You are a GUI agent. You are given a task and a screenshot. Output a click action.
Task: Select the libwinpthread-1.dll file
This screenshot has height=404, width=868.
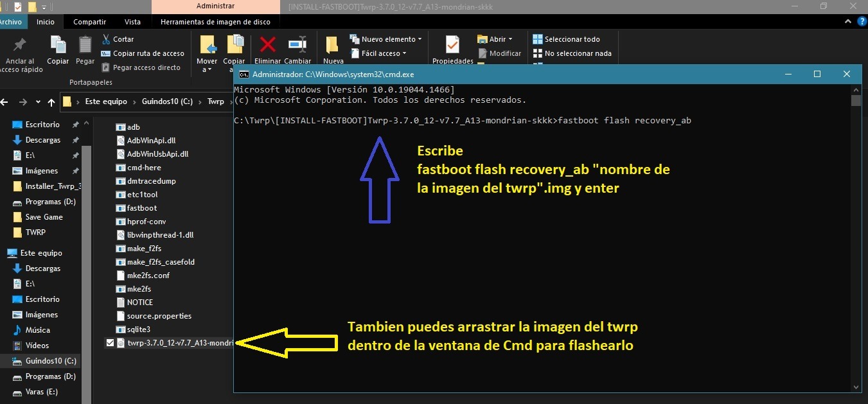(155, 235)
